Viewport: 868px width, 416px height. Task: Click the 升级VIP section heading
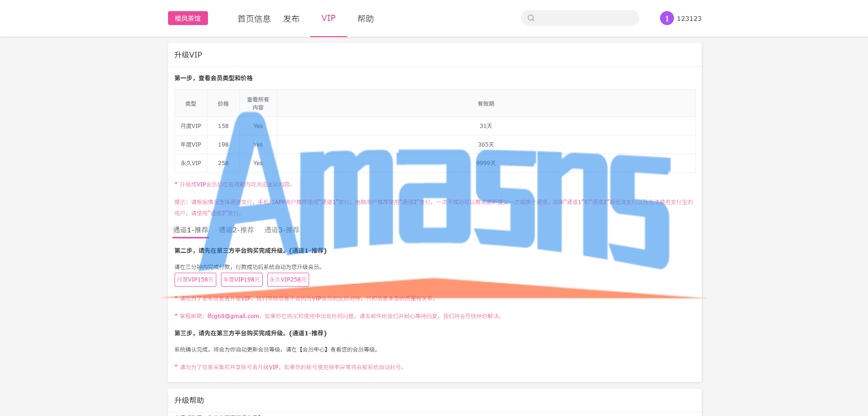(188, 55)
